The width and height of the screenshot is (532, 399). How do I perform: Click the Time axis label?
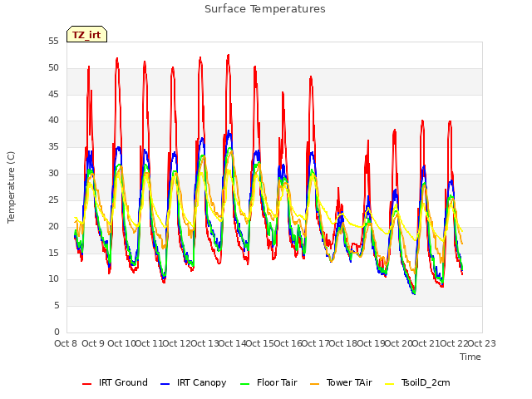pos(470,357)
